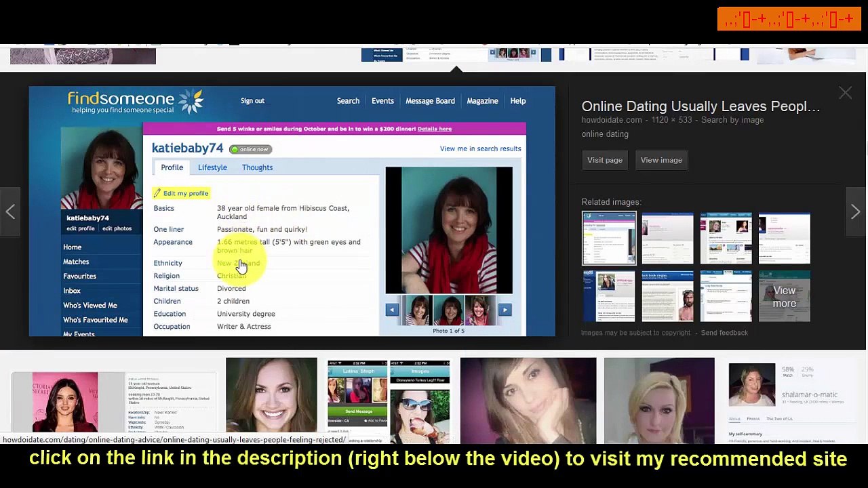Click the View image button
This screenshot has width=868, height=488.
click(x=661, y=160)
